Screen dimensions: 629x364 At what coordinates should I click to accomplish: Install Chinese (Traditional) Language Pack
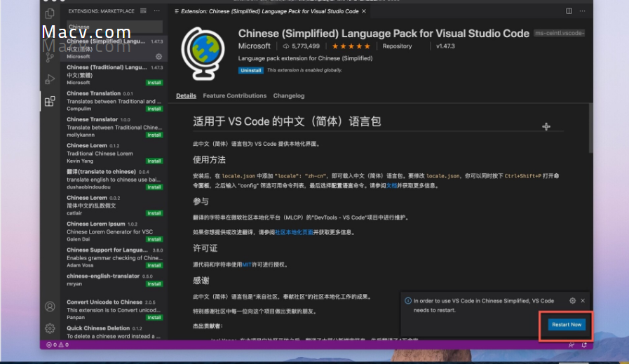(x=154, y=83)
